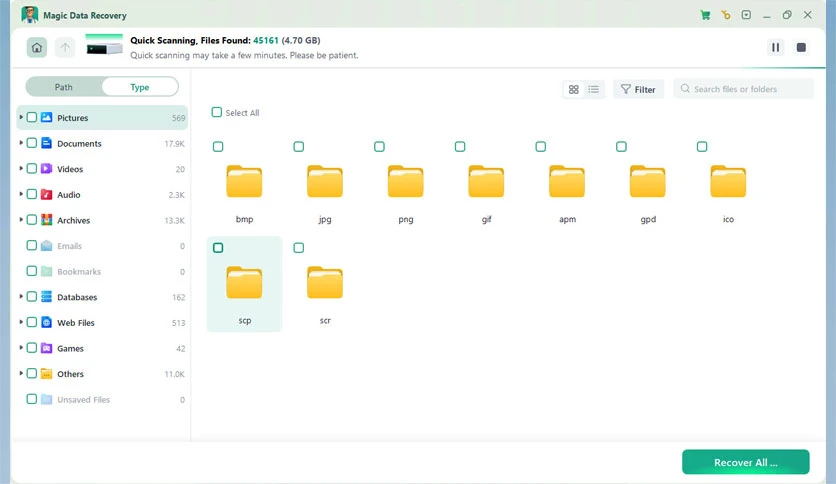Expand the Web Files tree node
836x484 pixels.
(21, 321)
